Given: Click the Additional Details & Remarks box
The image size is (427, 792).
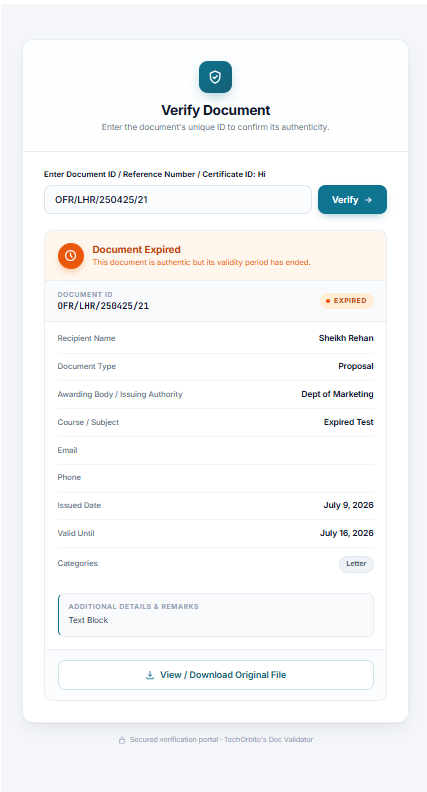Looking at the screenshot, I should [x=216, y=615].
